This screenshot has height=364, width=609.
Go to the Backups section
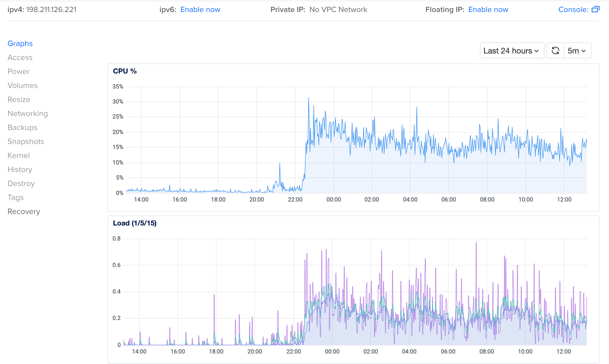pos(22,127)
